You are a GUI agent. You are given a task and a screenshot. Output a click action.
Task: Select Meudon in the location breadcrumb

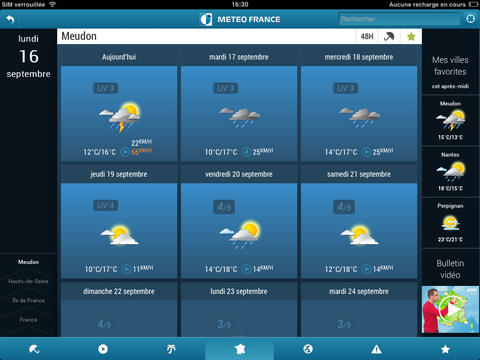[28, 262]
